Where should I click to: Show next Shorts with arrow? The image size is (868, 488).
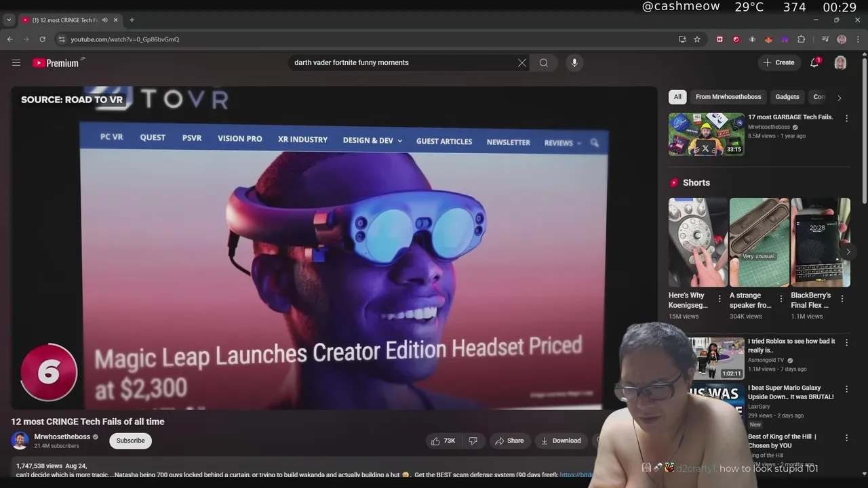[848, 251]
